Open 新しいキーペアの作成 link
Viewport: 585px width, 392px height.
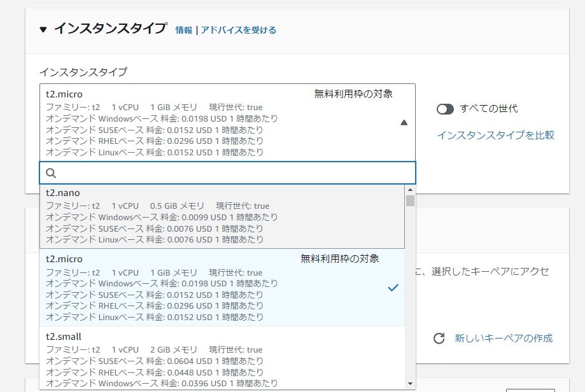click(x=504, y=339)
